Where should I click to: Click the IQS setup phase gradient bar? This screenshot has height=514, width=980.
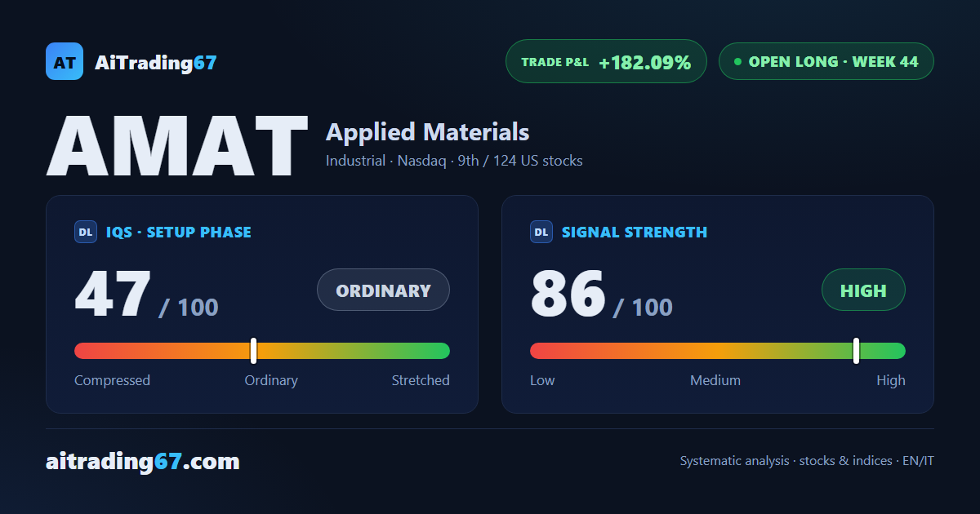[x=262, y=351]
